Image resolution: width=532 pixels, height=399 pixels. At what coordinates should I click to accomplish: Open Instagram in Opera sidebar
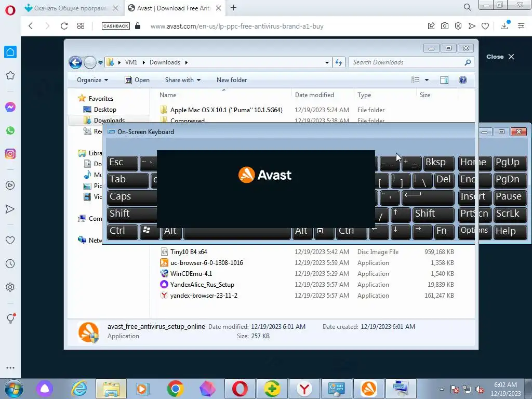tap(10, 154)
